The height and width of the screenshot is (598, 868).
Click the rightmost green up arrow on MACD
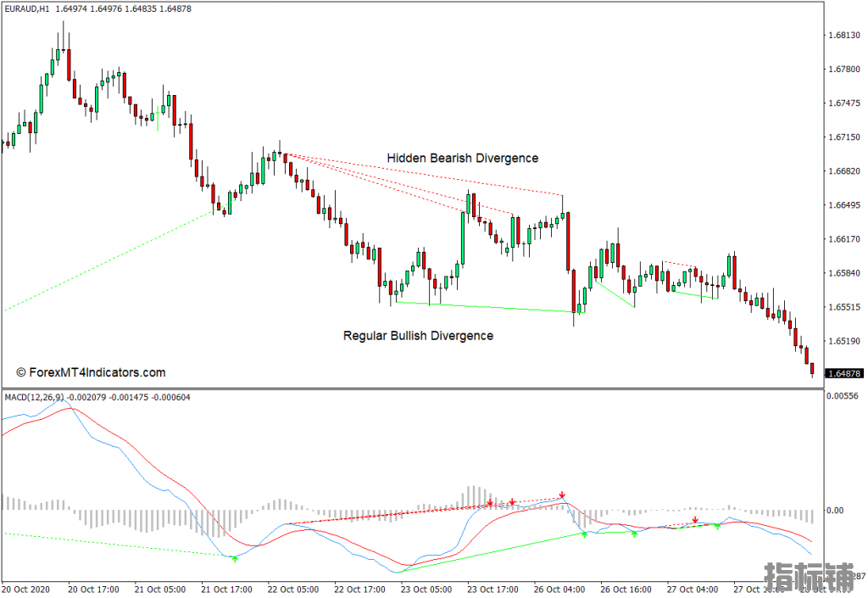click(x=717, y=527)
